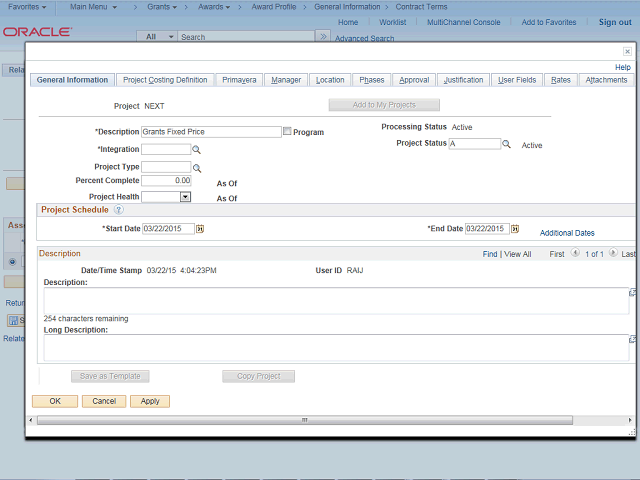Image resolution: width=640 pixels, height=480 pixels.
Task: Click the Integration lookup magnifier icon
Action: click(x=197, y=149)
